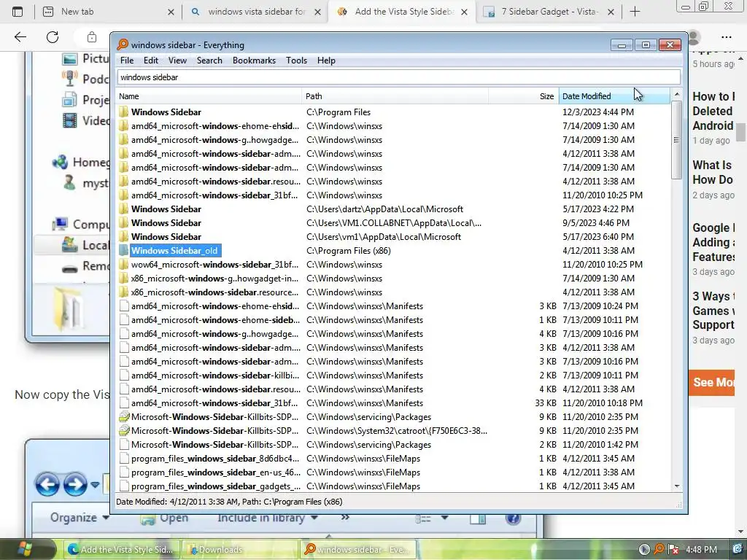
Task: Click the system tray clock 4:48 PM
Action: point(701,550)
